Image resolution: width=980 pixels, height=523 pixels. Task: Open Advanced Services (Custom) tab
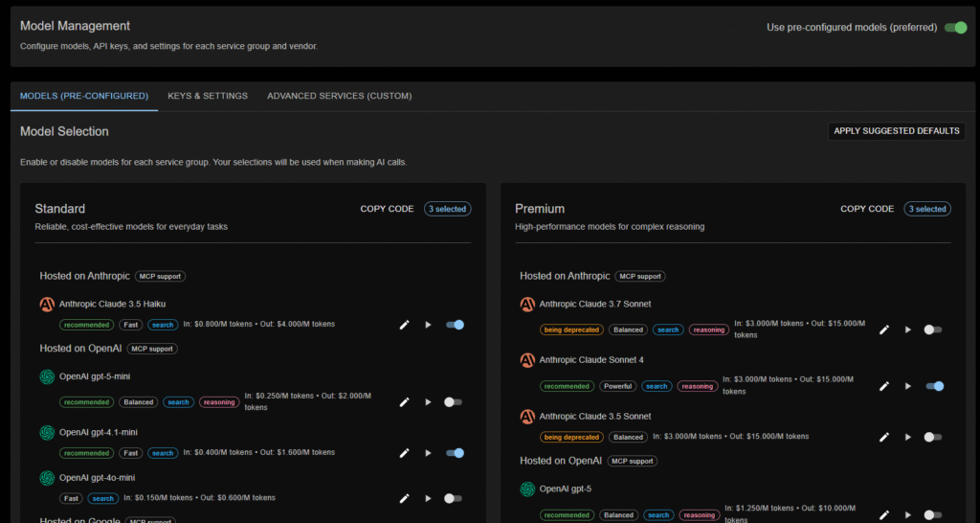coord(339,96)
